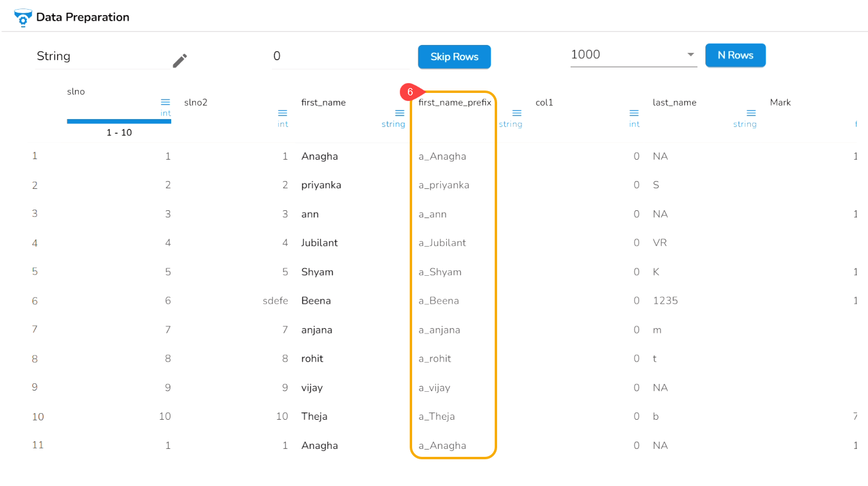
Task: Open the last_name column hamburger menu
Action: [x=751, y=113]
